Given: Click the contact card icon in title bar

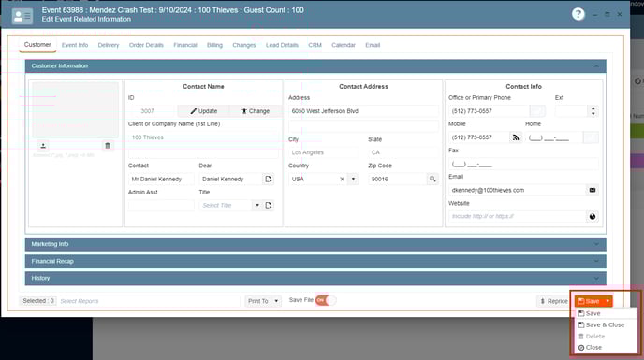Looking at the screenshot, I should click(x=22, y=17).
